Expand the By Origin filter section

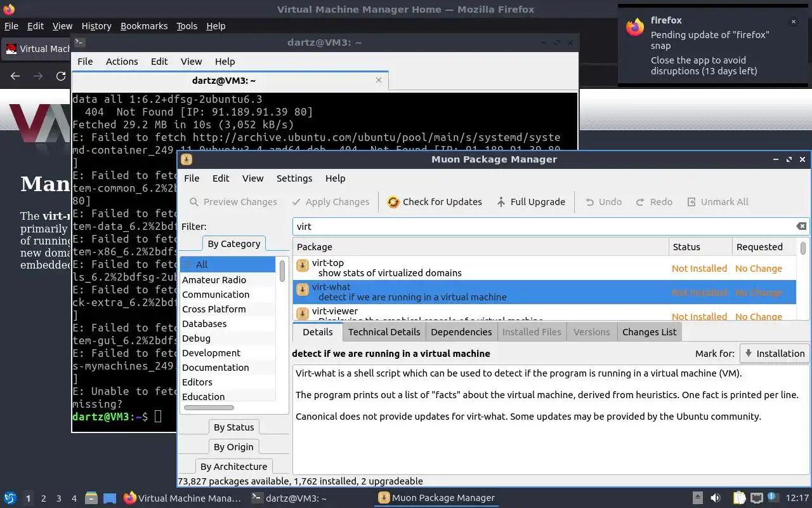click(x=233, y=447)
